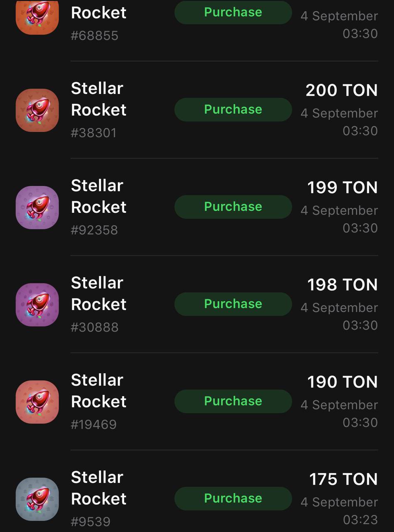The height and width of the screenshot is (532, 394).
Task: Select the Stellar Rocket #30888 icon
Action: pos(37,305)
